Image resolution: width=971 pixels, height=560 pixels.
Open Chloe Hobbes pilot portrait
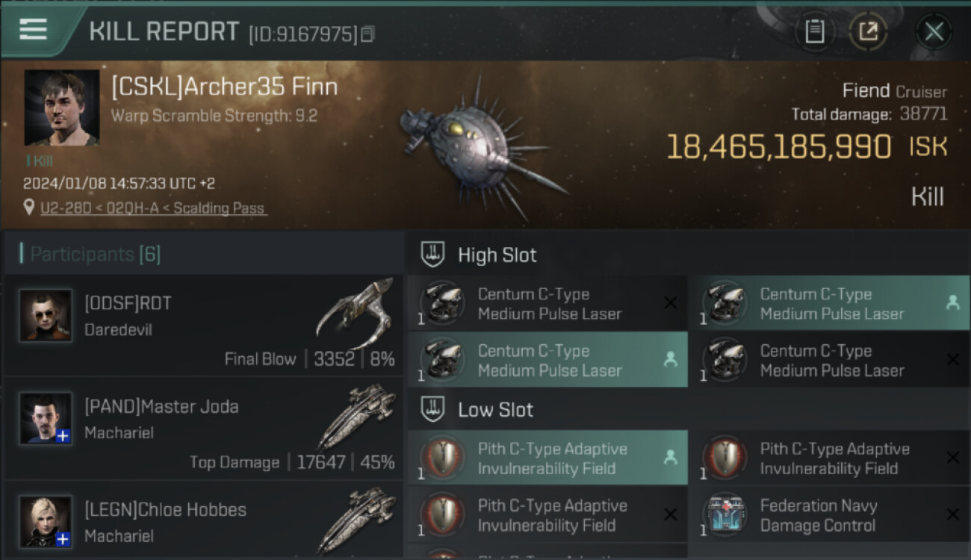46,521
